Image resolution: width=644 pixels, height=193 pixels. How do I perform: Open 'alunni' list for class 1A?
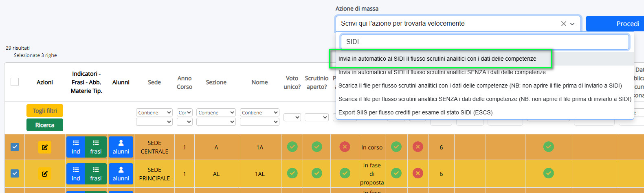(121, 147)
